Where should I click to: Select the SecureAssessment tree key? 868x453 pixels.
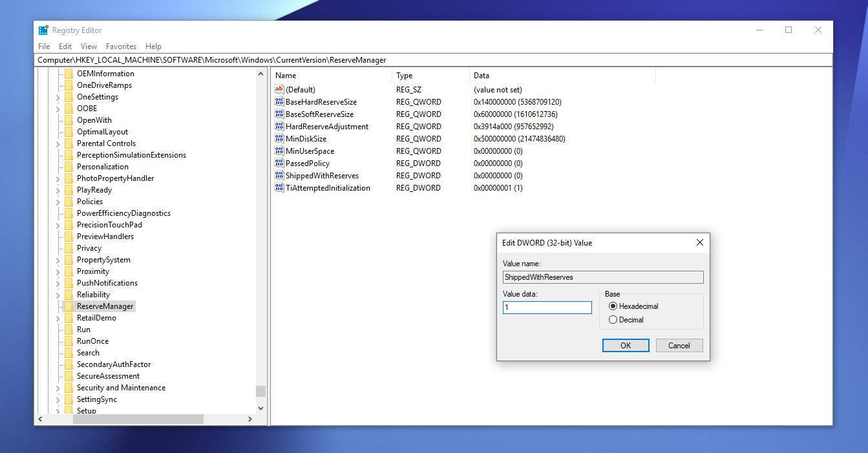[108, 376]
